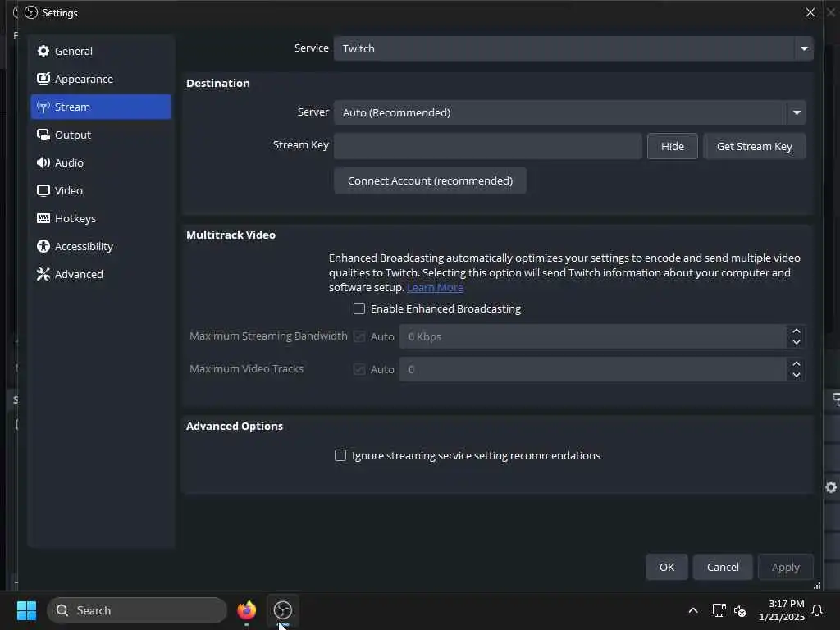The height and width of the screenshot is (630, 840).
Task: Open the Output settings label
Action: click(73, 135)
